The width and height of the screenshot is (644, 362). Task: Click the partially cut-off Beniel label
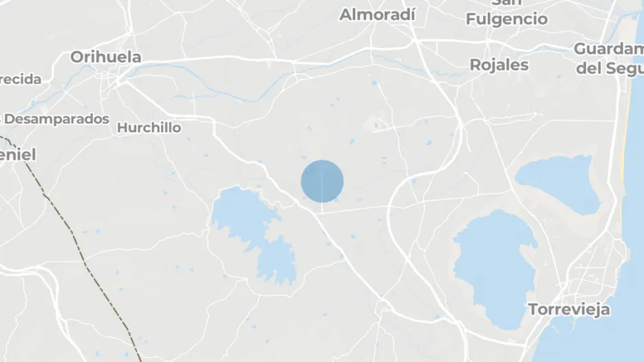pos(18,155)
